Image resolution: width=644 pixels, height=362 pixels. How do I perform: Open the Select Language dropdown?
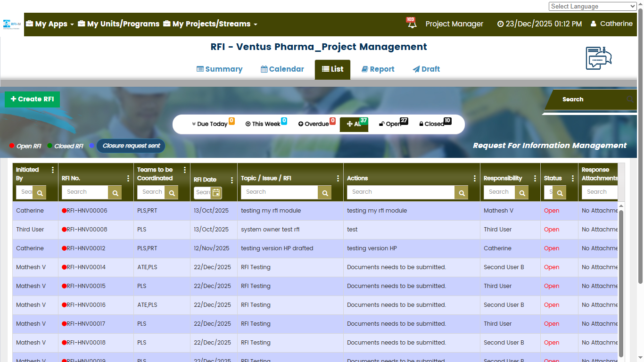coord(593,6)
